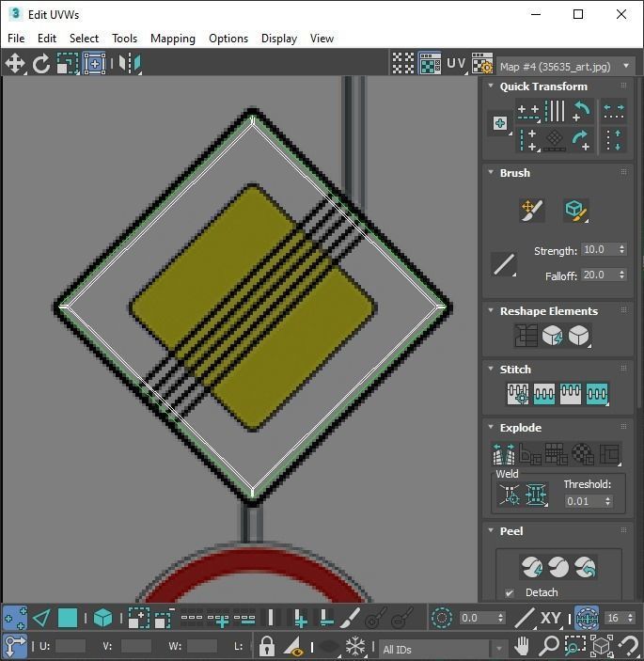This screenshot has height=661, width=644.
Task: Toggle show map in background
Action: (430, 63)
